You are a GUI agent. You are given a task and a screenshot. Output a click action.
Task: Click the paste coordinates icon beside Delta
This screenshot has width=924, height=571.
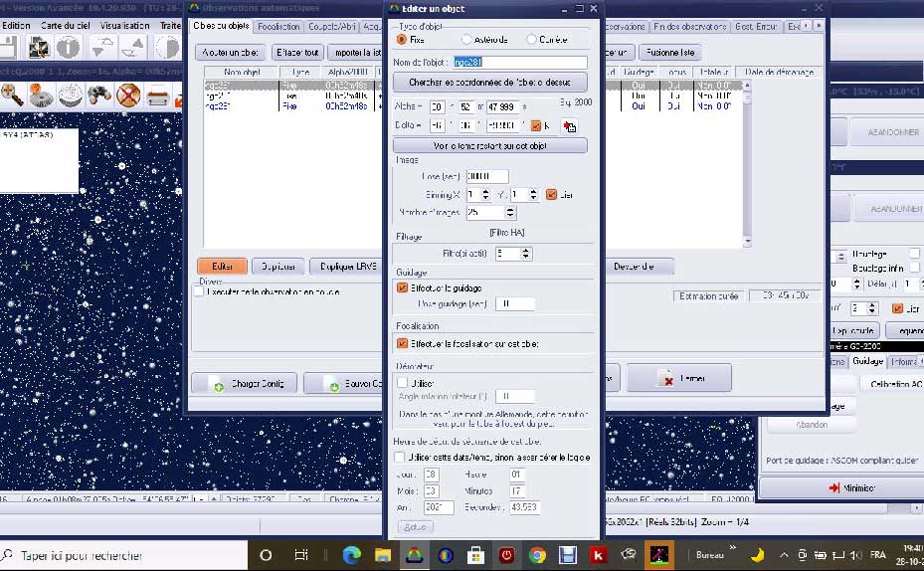tap(569, 126)
